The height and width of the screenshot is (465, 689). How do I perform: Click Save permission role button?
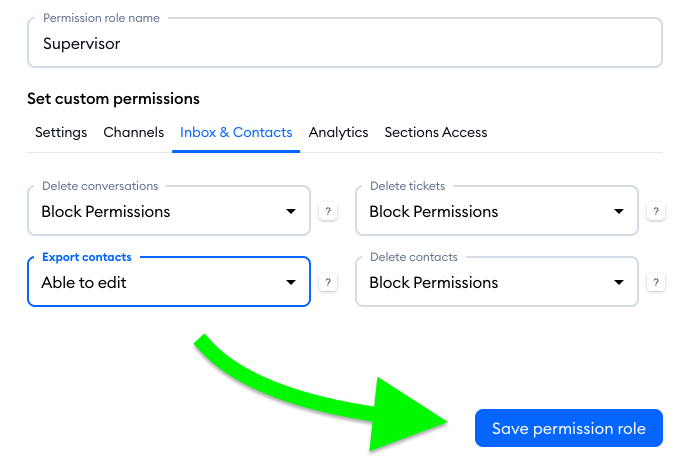[569, 428]
